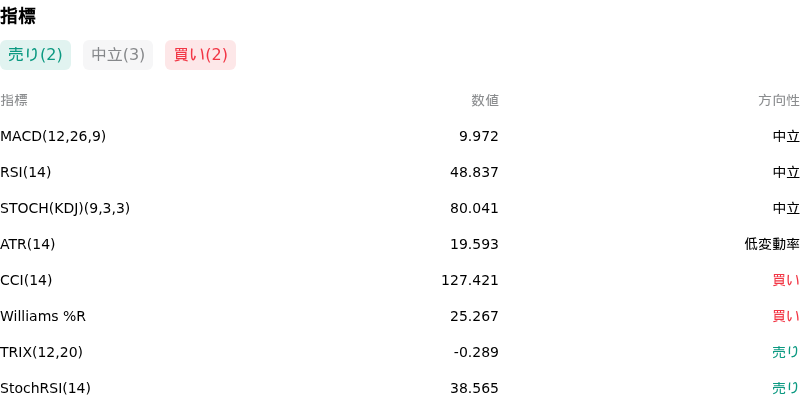The height and width of the screenshot is (398, 800).
Task: Click the 方向性 column header
Action: (779, 101)
